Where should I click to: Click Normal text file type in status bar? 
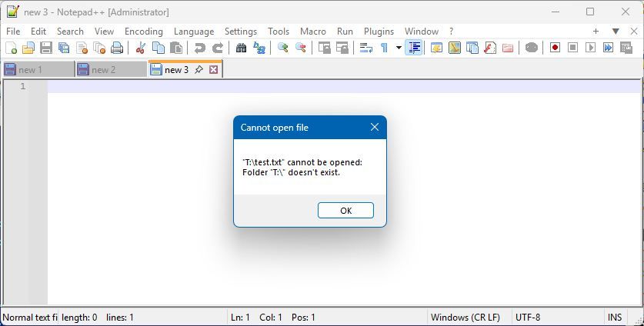[29, 318]
